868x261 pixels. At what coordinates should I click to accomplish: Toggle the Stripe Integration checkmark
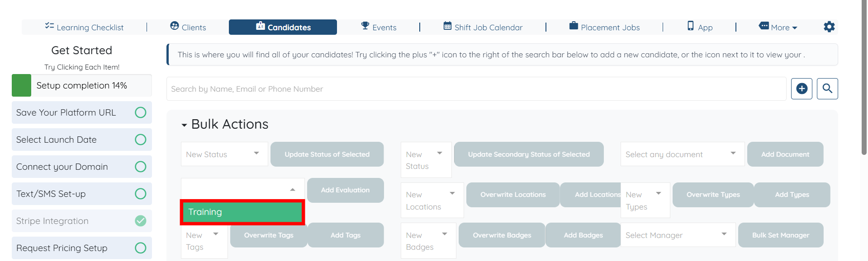coord(141,221)
